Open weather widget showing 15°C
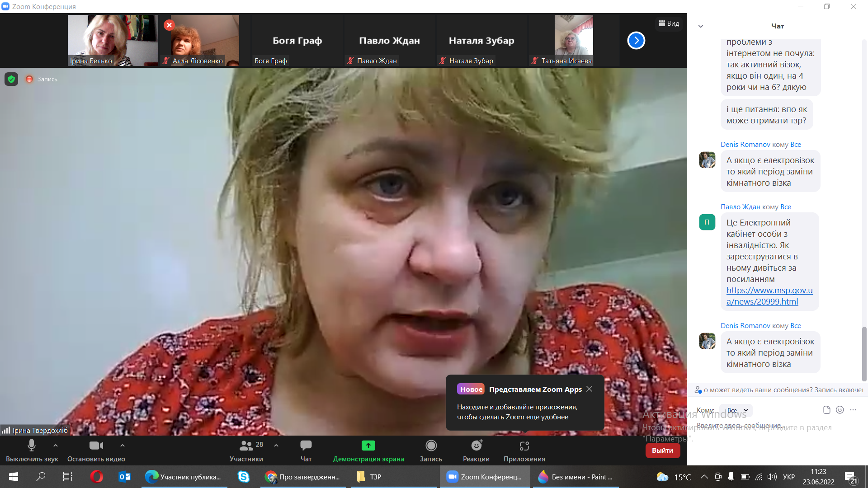The width and height of the screenshot is (868, 488). coord(674,477)
